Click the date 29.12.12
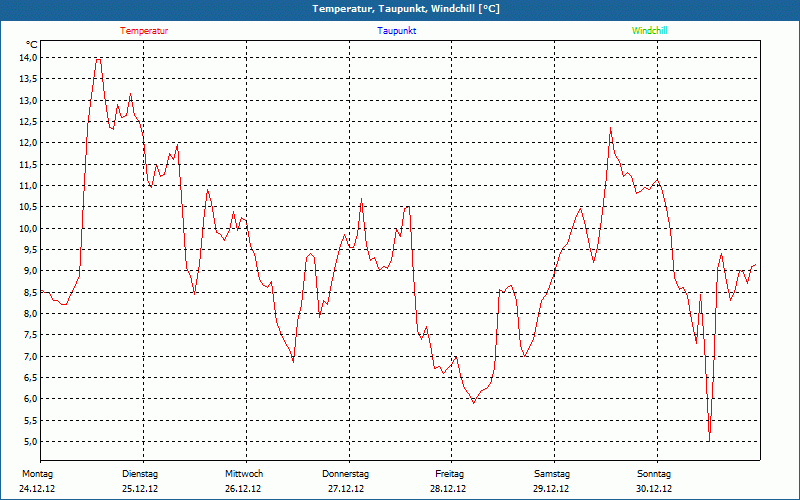The width and height of the screenshot is (800, 500). coord(551,489)
